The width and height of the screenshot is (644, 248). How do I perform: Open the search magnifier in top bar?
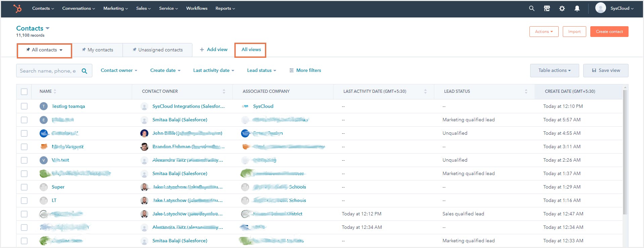[x=532, y=8]
